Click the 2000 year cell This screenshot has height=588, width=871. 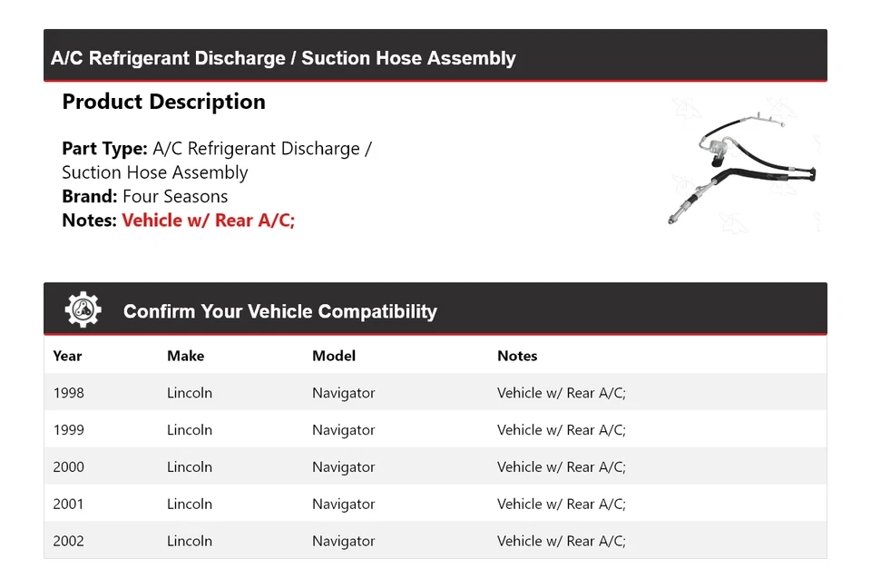pos(68,467)
